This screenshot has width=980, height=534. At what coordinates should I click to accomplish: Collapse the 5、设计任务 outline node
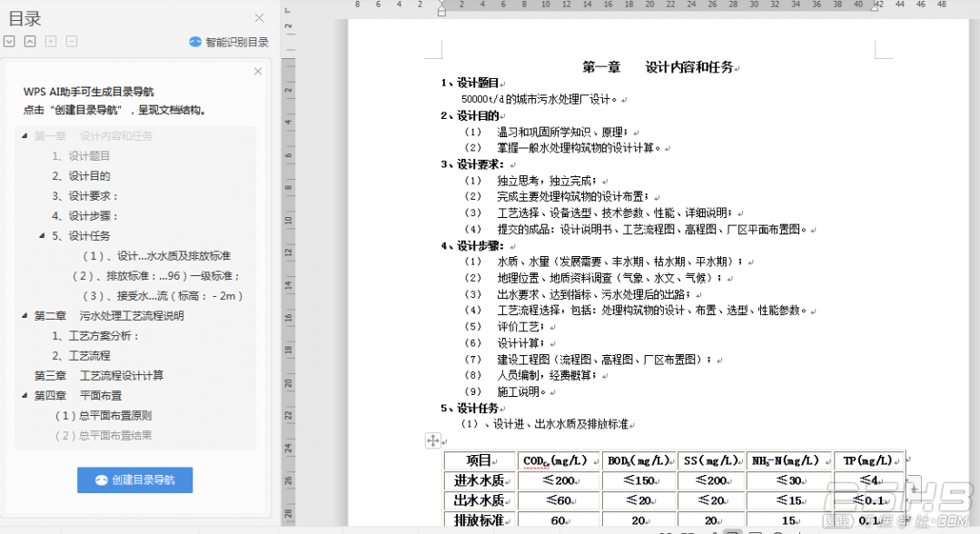click(42, 236)
